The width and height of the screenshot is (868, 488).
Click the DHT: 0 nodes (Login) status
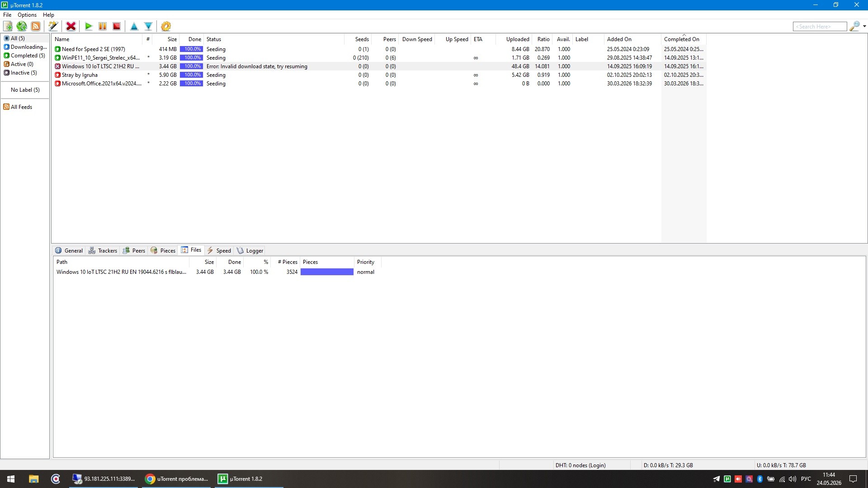[580, 465]
